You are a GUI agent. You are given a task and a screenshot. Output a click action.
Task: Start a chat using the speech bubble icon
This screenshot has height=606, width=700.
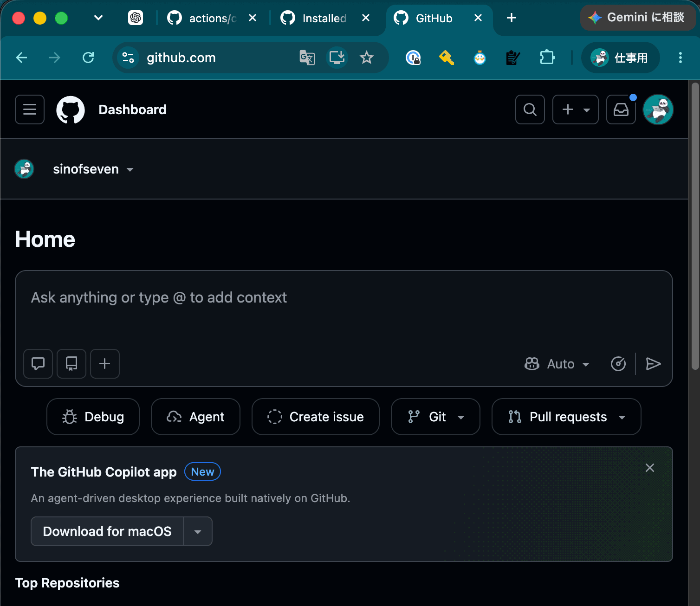pos(38,364)
